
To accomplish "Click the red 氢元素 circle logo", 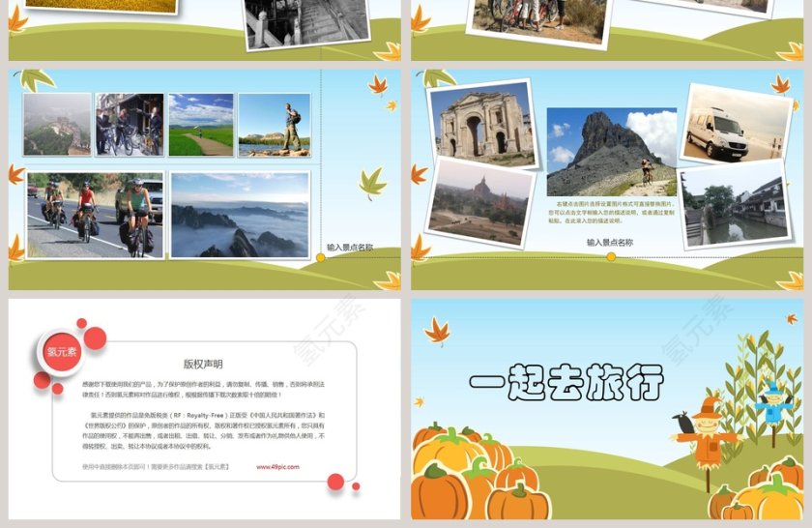I will pos(60,352).
